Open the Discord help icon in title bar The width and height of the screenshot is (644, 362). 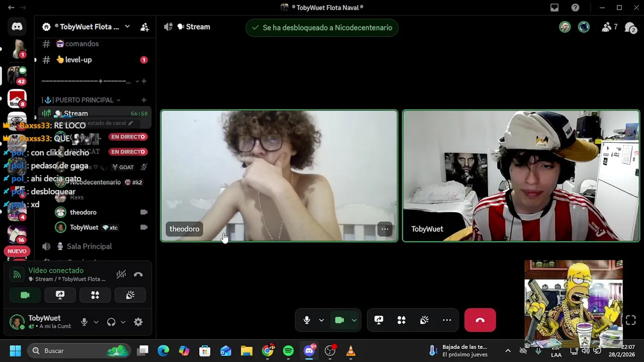(x=575, y=8)
